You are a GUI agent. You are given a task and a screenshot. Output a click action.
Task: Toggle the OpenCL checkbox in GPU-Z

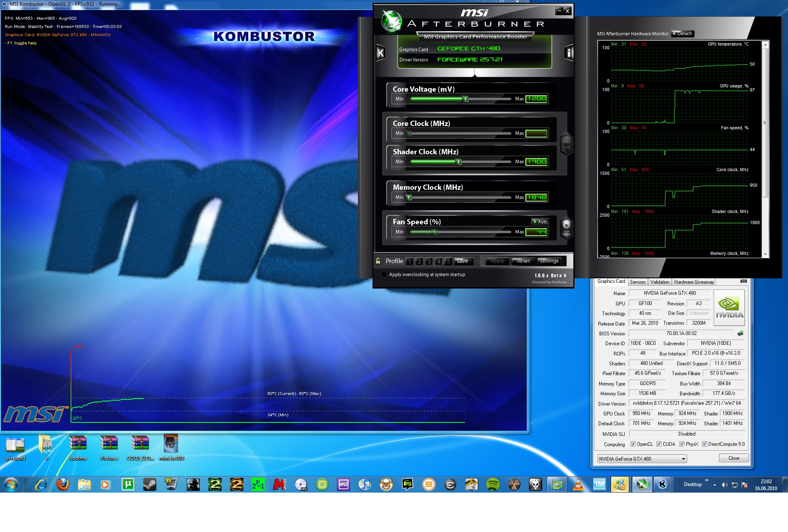633,444
